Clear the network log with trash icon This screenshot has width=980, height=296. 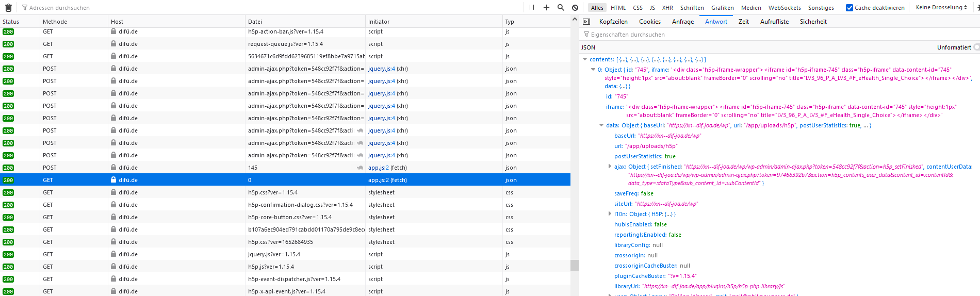point(8,8)
